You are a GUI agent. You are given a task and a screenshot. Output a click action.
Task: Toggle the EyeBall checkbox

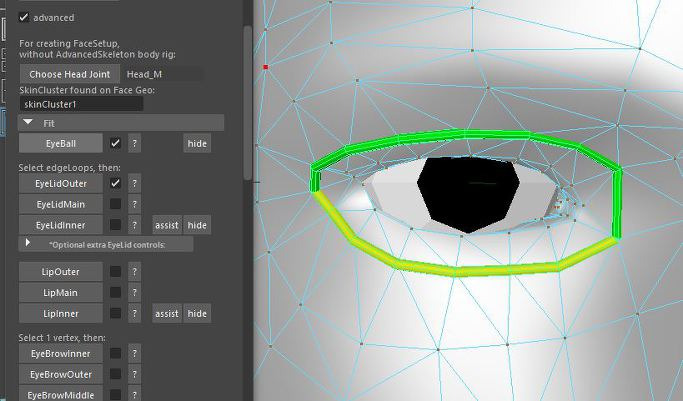tap(115, 143)
